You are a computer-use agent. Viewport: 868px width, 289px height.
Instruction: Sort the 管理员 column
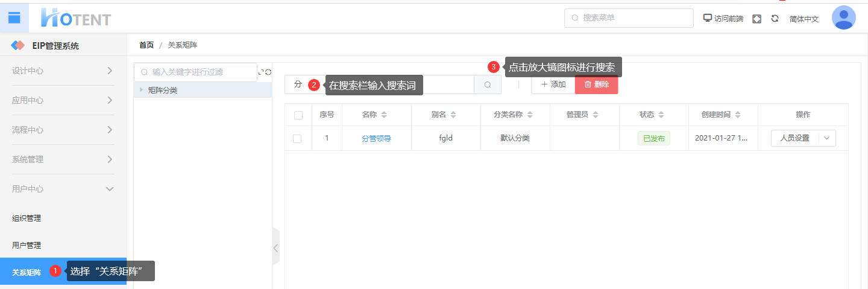click(x=595, y=115)
